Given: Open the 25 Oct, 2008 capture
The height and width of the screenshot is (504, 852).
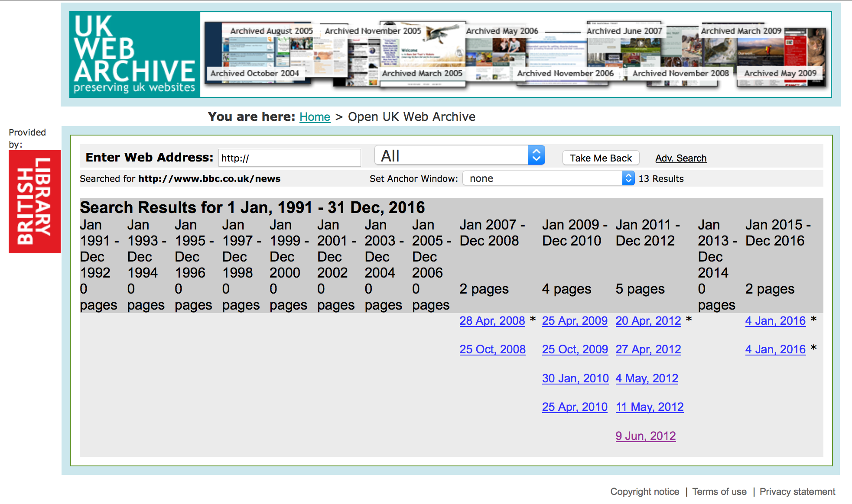Looking at the screenshot, I should click(493, 349).
